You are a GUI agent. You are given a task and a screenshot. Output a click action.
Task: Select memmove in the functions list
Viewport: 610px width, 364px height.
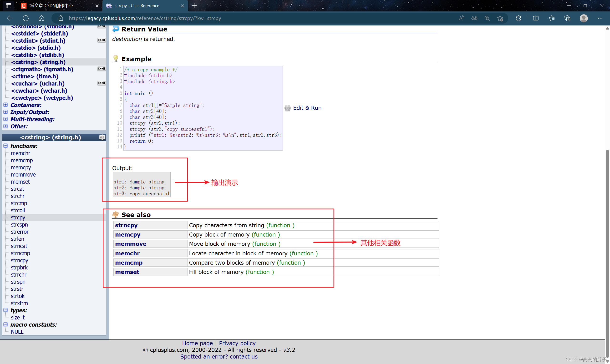point(23,175)
